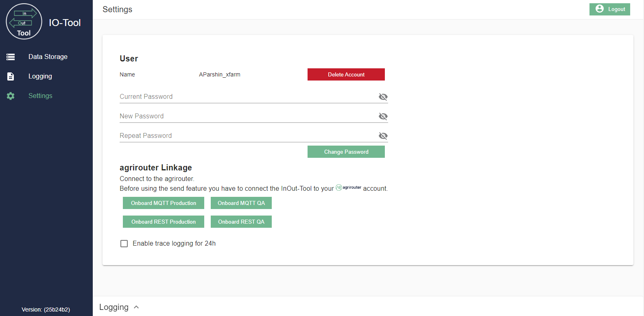Image resolution: width=644 pixels, height=316 pixels.
Task: Click the bottom Logging panel label
Action: pyautogui.click(x=114, y=307)
